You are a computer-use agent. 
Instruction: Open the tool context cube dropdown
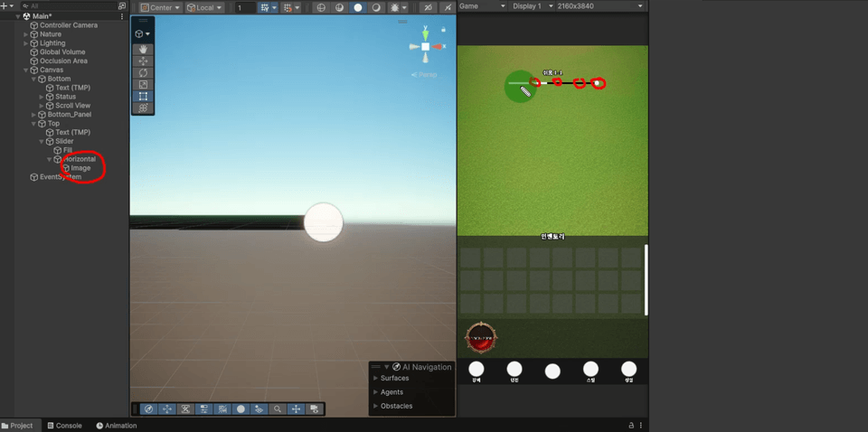pos(143,34)
